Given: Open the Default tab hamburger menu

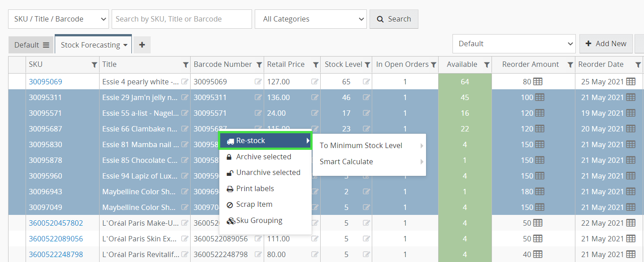Looking at the screenshot, I should click(x=46, y=45).
